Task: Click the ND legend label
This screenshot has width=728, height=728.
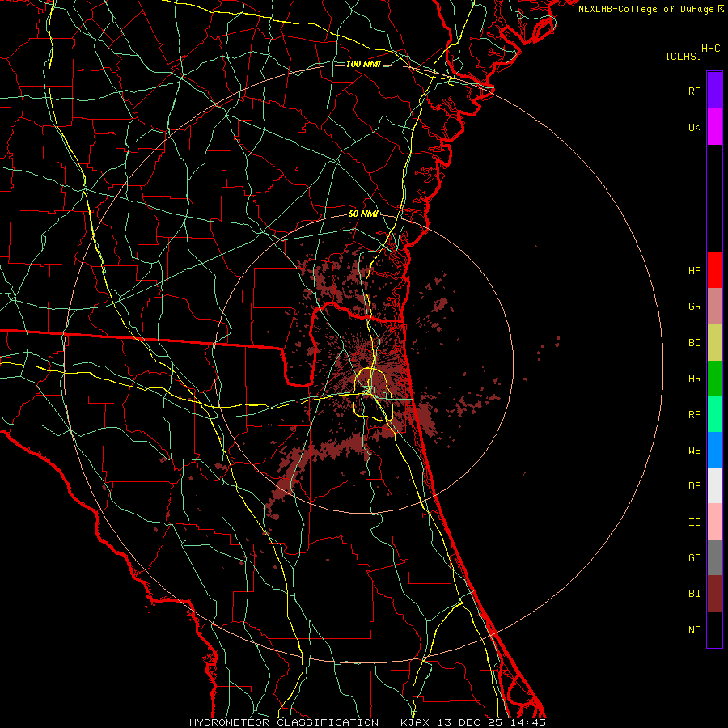Action: (x=694, y=630)
